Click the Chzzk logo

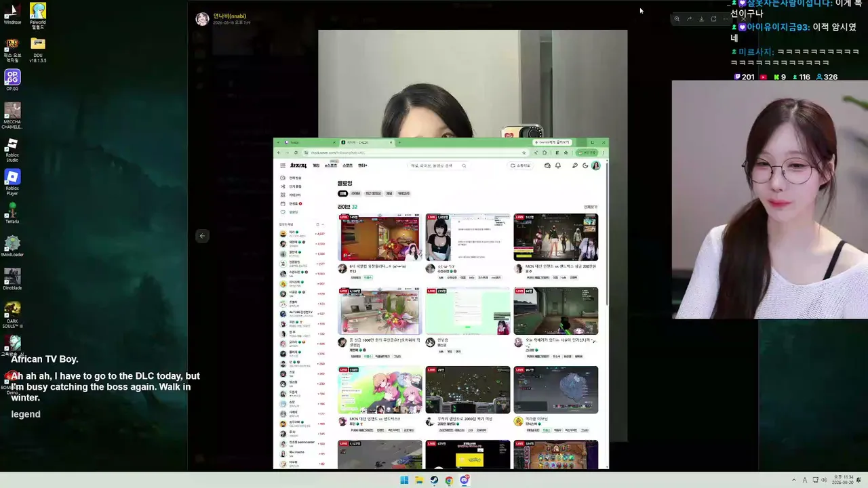pyautogui.click(x=298, y=165)
